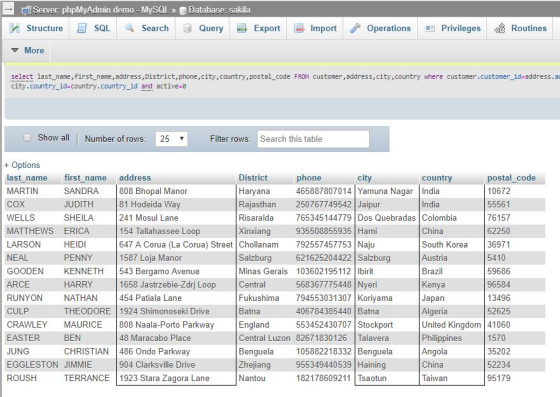
Task: Open the Privileges tab
Action: (x=453, y=28)
